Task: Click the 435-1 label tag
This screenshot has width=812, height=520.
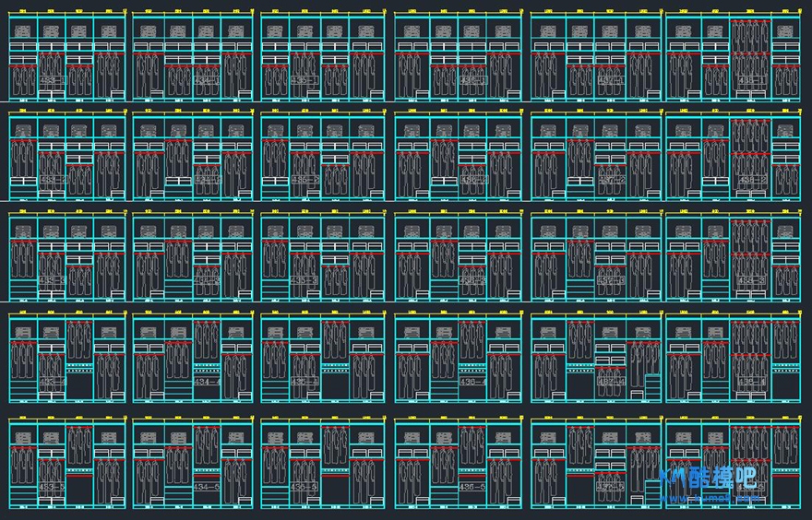Action: click(x=304, y=81)
